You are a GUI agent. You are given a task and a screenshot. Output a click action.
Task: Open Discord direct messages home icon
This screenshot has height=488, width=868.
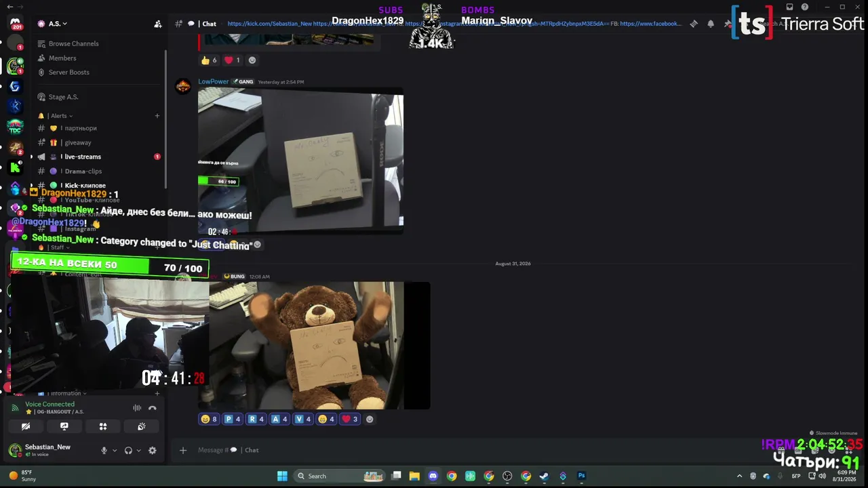[15, 24]
